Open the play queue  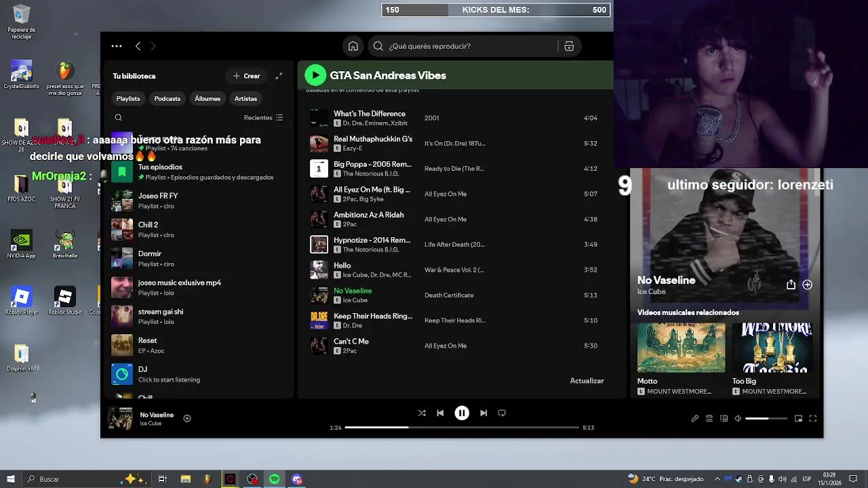point(709,419)
